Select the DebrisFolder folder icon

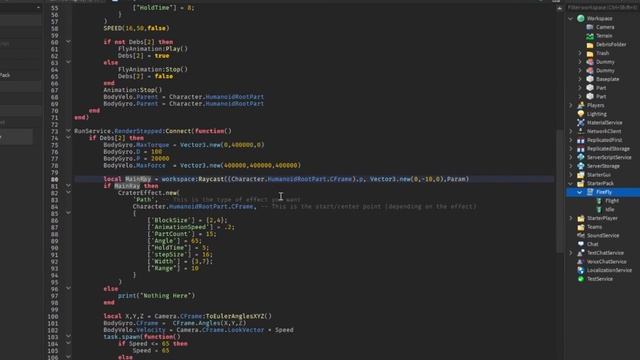pos(590,44)
